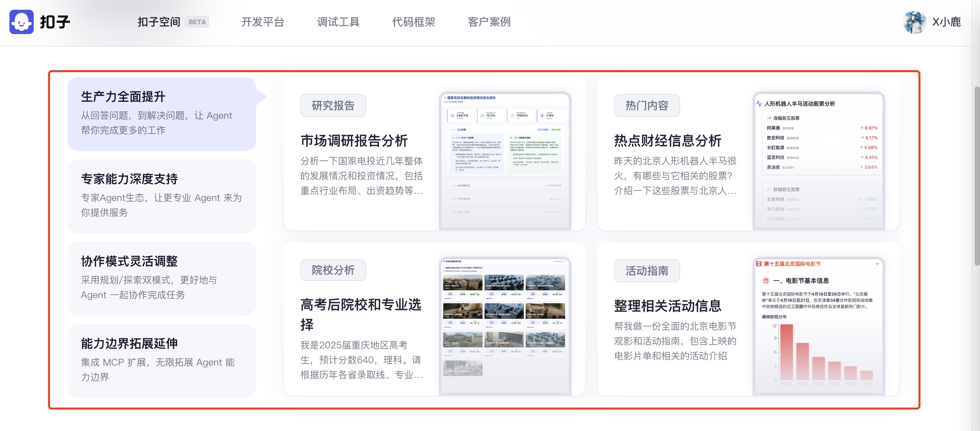Open the 开发平台 menu item
The width and height of the screenshot is (980, 431).
coord(263,22)
